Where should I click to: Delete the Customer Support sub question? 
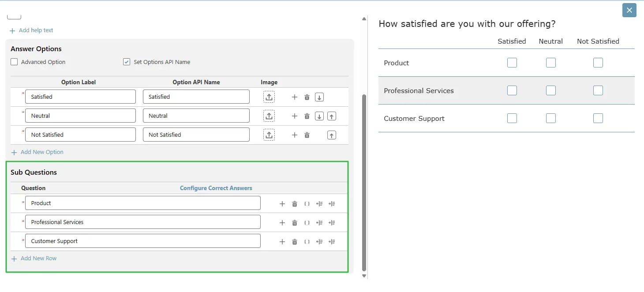(295, 242)
